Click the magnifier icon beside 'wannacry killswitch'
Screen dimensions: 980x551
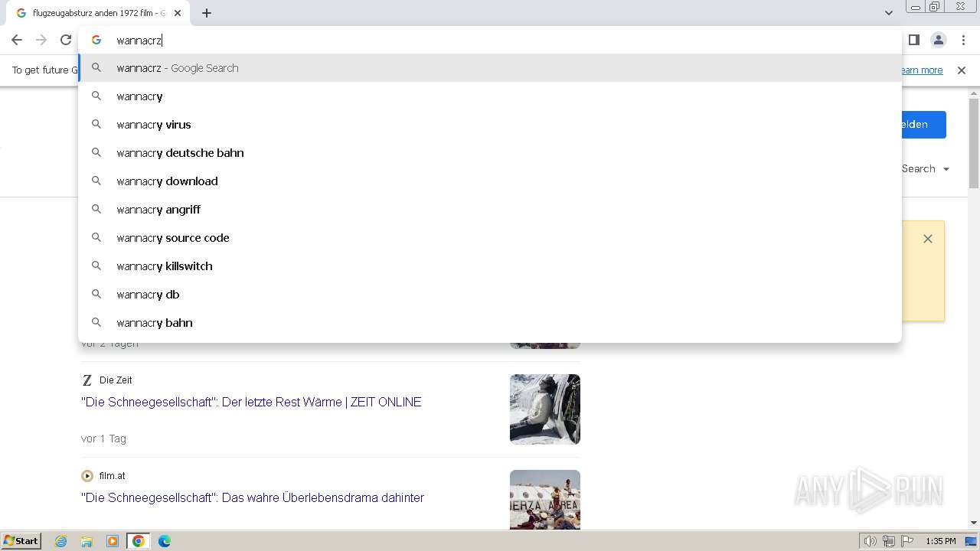(96, 266)
